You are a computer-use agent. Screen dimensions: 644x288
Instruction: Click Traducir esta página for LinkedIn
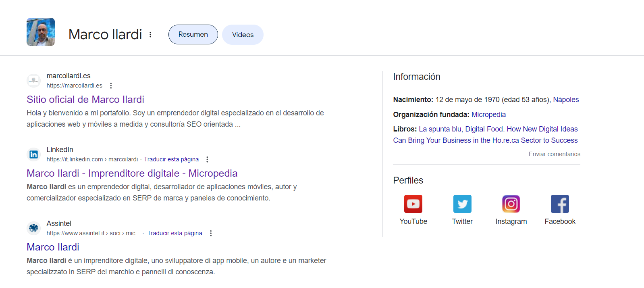tap(171, 159)
